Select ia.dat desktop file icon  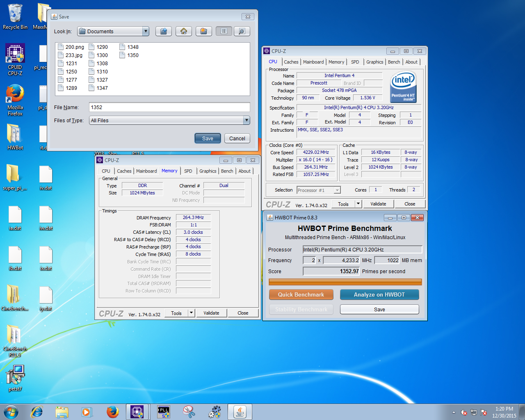point(15,217)
